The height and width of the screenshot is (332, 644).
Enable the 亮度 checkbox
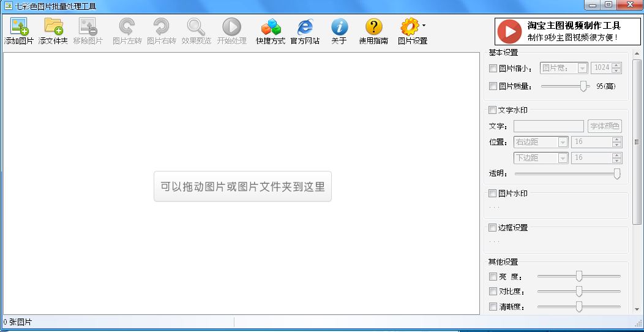(x=493, y=276)
